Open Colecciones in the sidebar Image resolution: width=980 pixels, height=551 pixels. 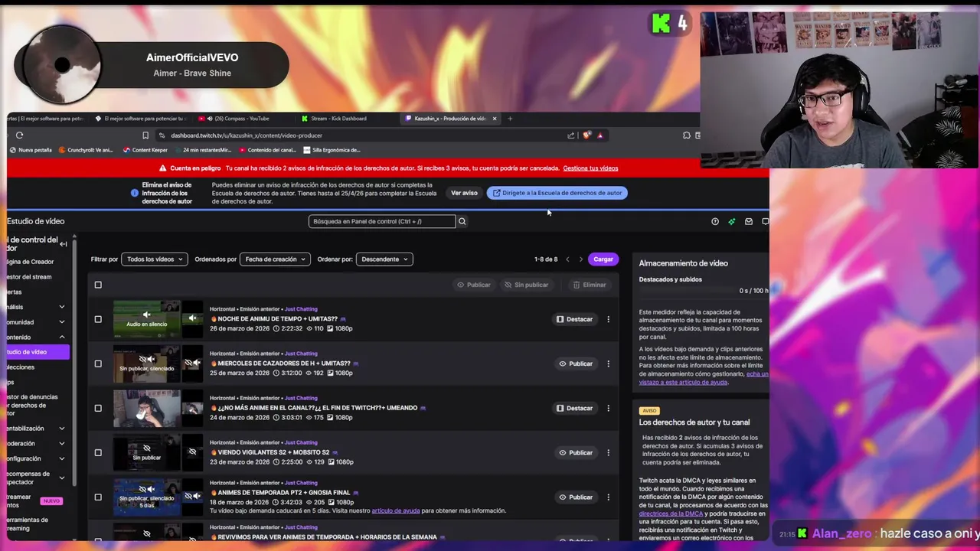[21, 367]
